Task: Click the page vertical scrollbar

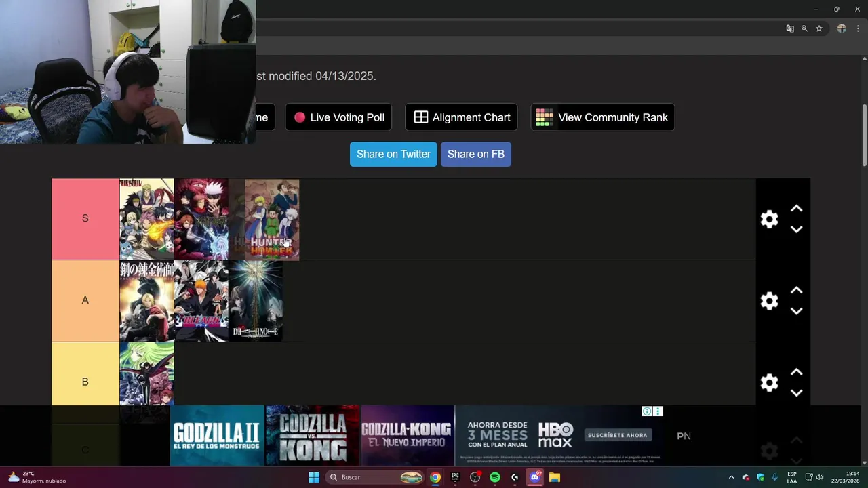Action: (x=864, y=136)
